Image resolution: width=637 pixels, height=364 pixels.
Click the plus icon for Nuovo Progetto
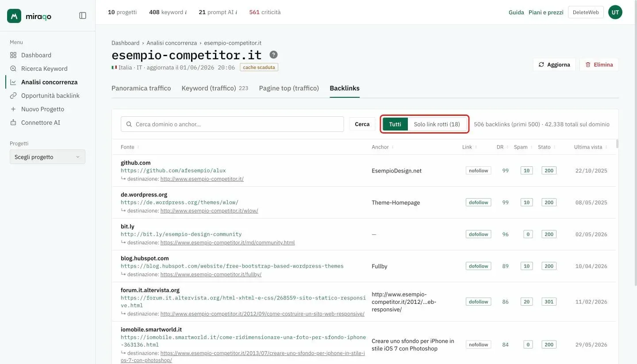13,109
